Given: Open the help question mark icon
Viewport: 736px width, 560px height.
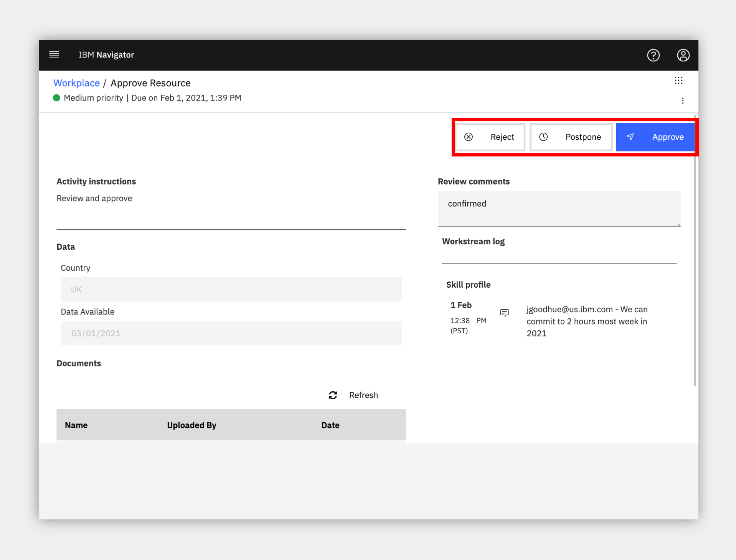Looking at the screenshot, I should [653, 55].
